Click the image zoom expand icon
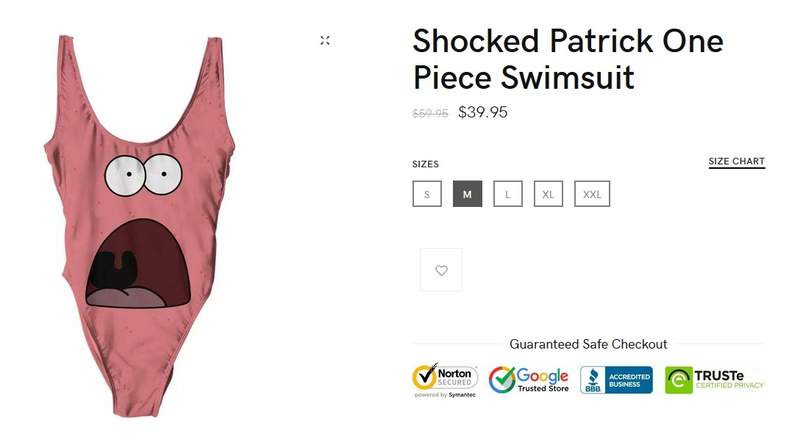 325,40
